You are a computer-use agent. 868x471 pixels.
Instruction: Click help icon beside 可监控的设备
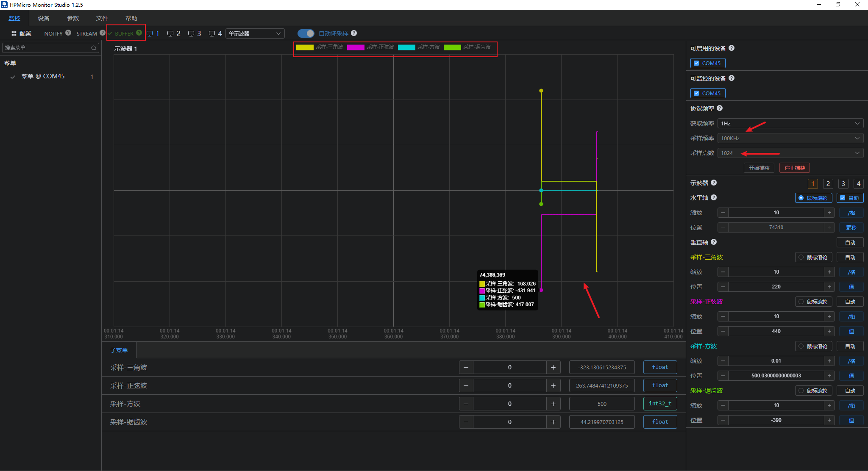732,78
